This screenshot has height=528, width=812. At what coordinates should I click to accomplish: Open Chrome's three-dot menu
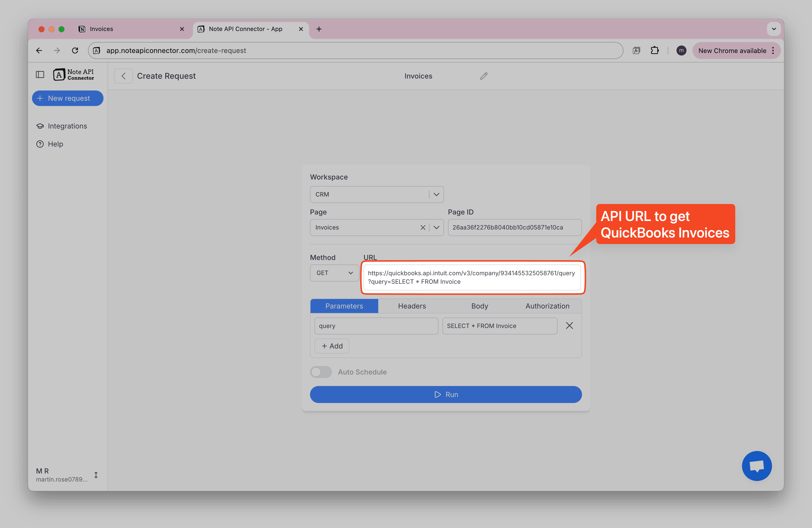click(773, 50)
